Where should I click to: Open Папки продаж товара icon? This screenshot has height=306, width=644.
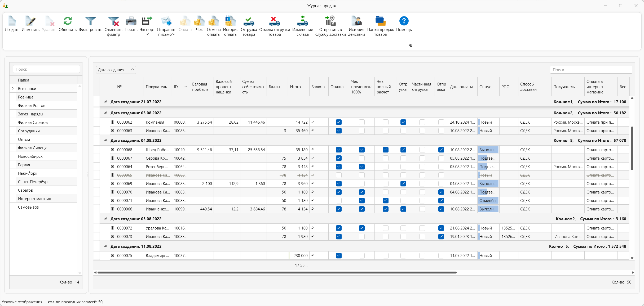380,21
